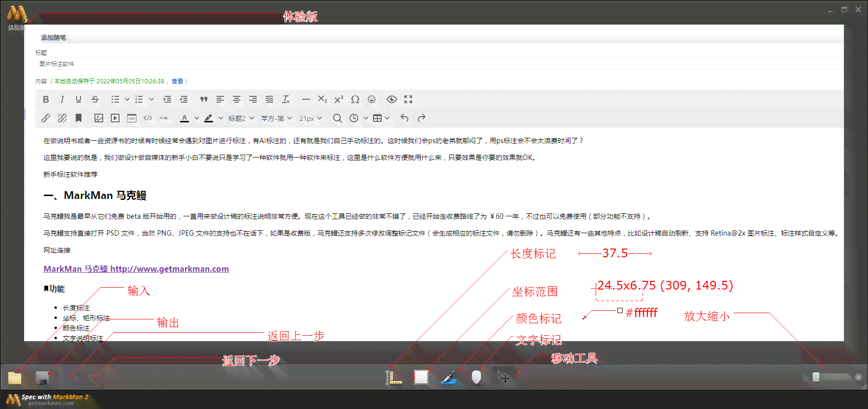Image resolution: width=868 pixels, height=409 pixels.
Task: Click the zoom-in plus icon
Action: (x=858, y=377)
